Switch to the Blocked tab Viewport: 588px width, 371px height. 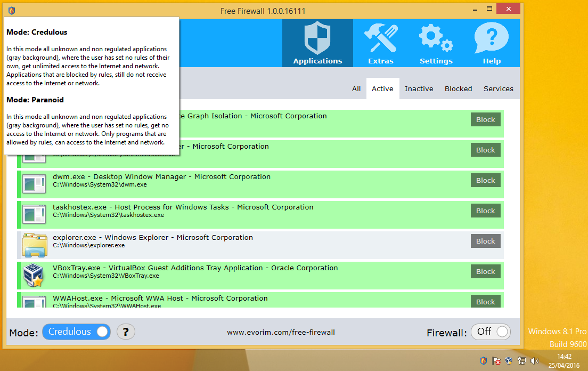pyautogui.click(x=458, y=88)
